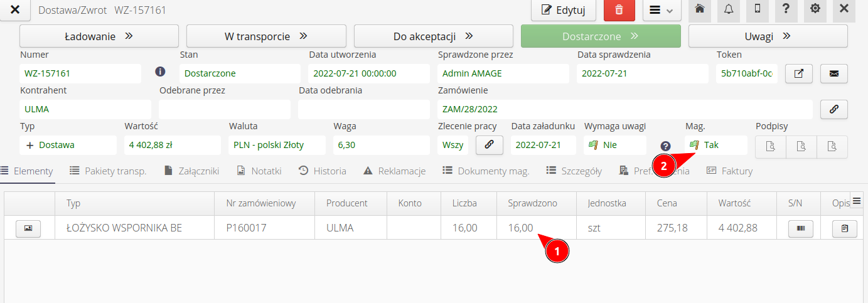Click W transporcie status button
This screenshot has width=868, height=303.
pyautogui.click(x=266, y=36)
